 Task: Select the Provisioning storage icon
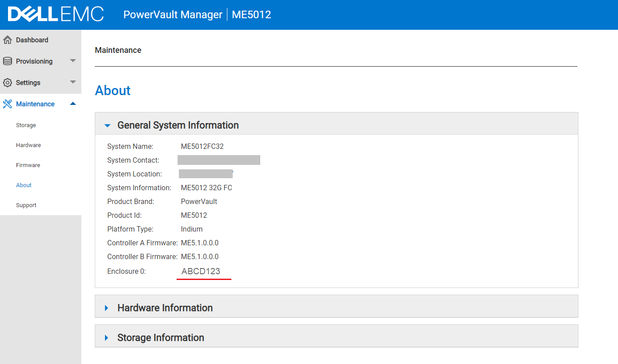8,61
